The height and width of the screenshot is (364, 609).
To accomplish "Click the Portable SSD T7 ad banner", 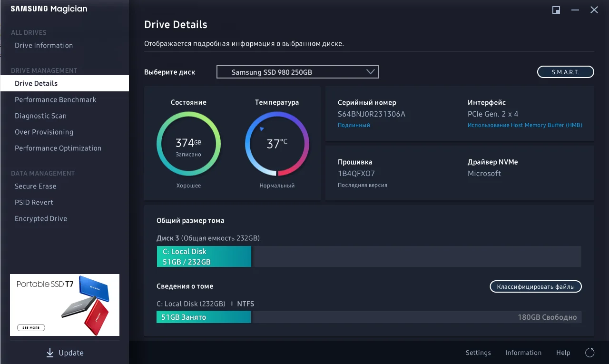I will click(65, 305).
